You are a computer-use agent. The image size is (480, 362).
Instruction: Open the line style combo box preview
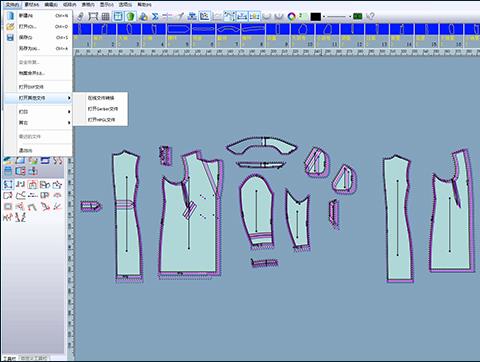coord(337,16)
